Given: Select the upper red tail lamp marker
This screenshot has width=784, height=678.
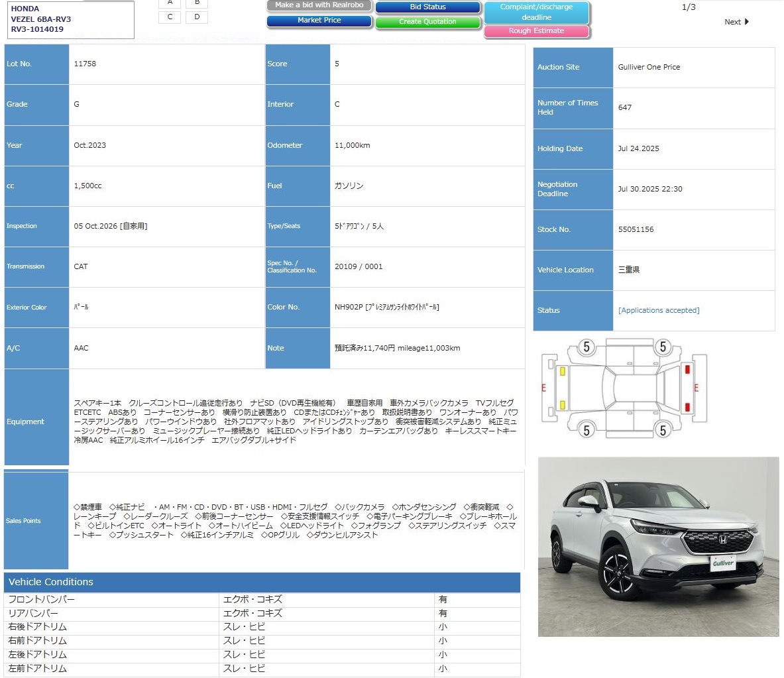Looking at the screenshot, I should point(687,369).
